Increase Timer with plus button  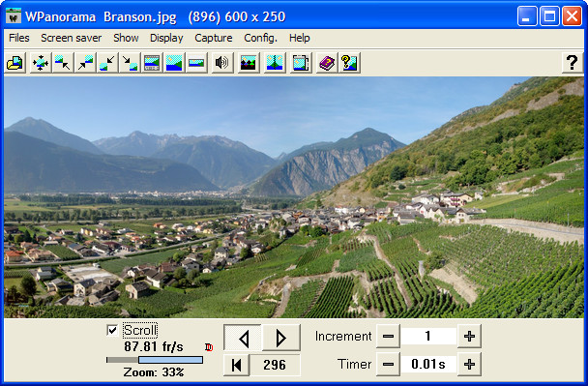click(x=469, y=364)
